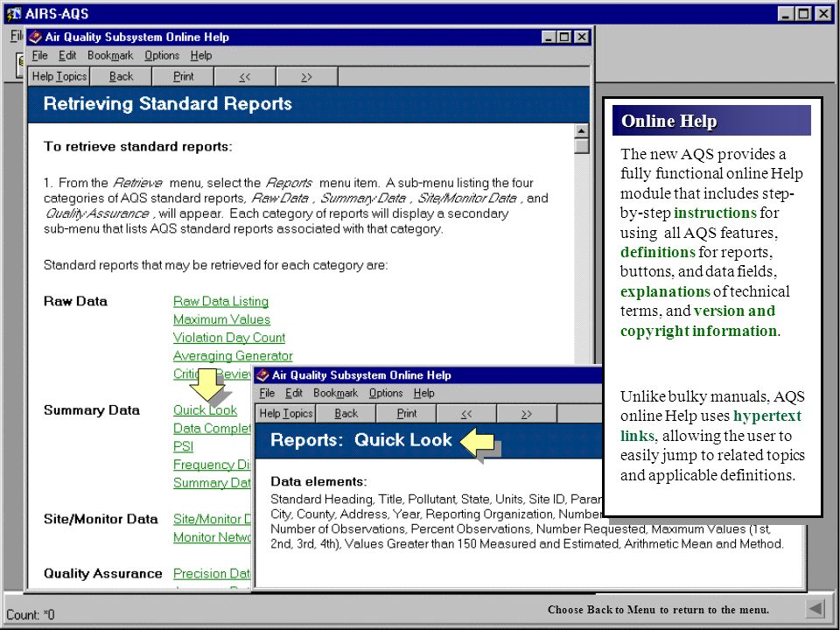Open the Monitor Network link
Image resolution: width=840 pixels, height=630 pixels.
(212, 537)
